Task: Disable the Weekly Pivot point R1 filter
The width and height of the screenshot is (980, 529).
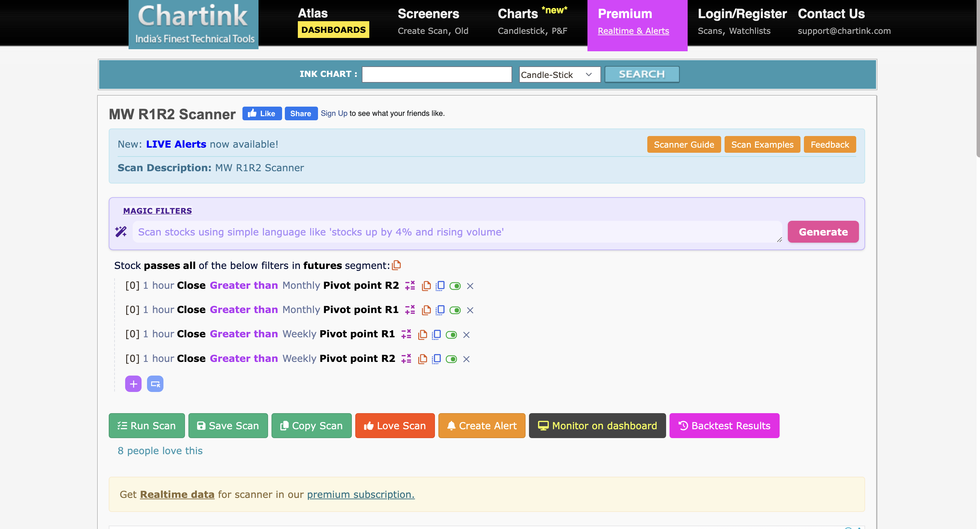Action: (x=451, y=335)
